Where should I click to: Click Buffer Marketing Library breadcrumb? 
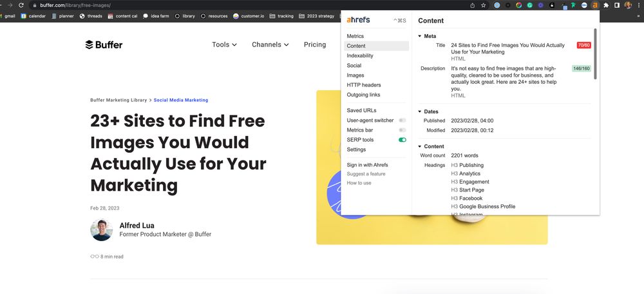pos(118,100)
